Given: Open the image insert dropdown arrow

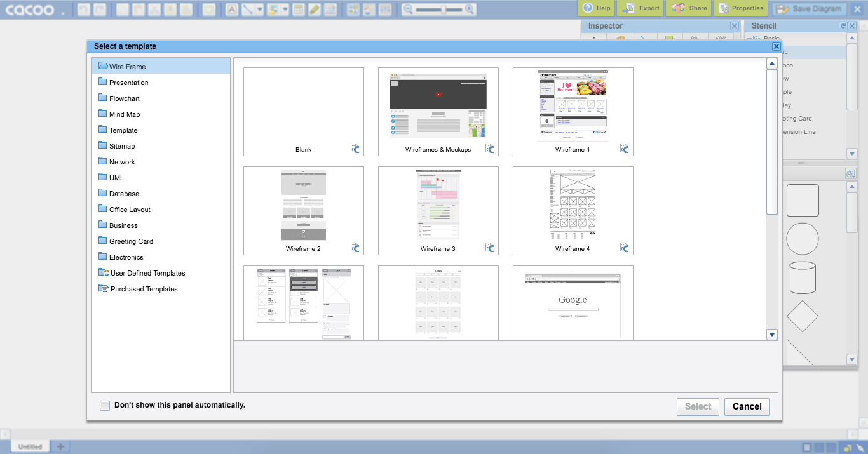Looking at the screenshot, I should pyautogui.click(x=285, y=10).
